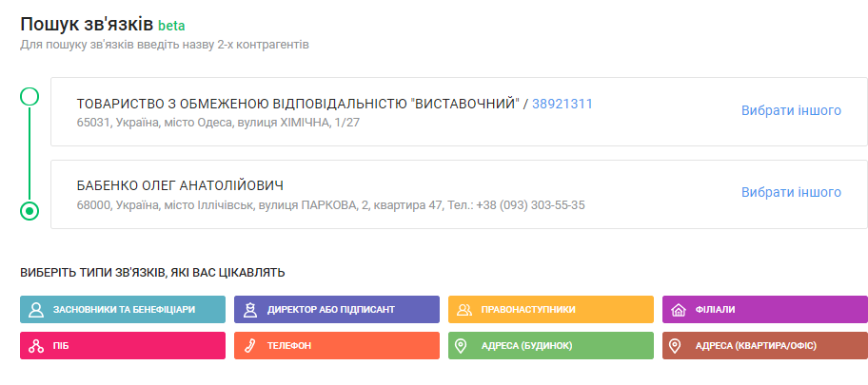Click the nodes icon on the ПІБ filter
This screenshot has height=385, width=868.
point(36,346)
